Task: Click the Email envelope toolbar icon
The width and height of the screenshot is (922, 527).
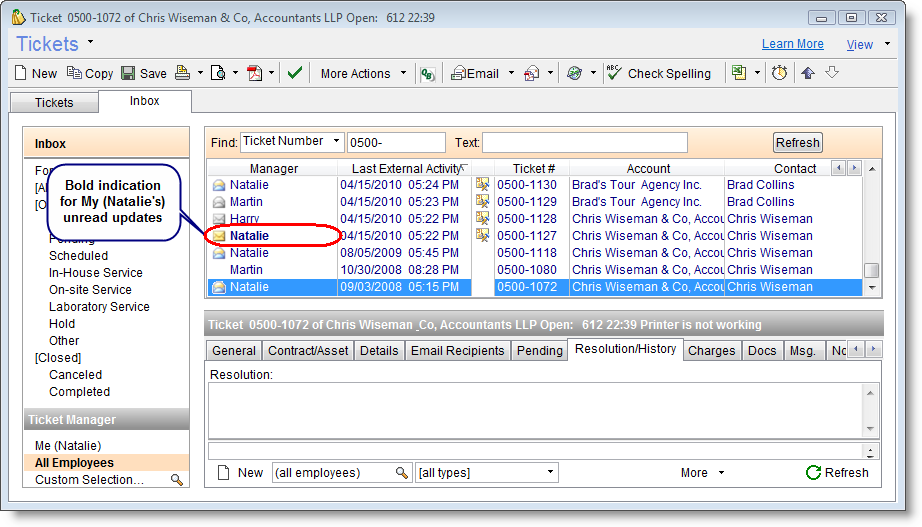Action: (x=459, y=73)
